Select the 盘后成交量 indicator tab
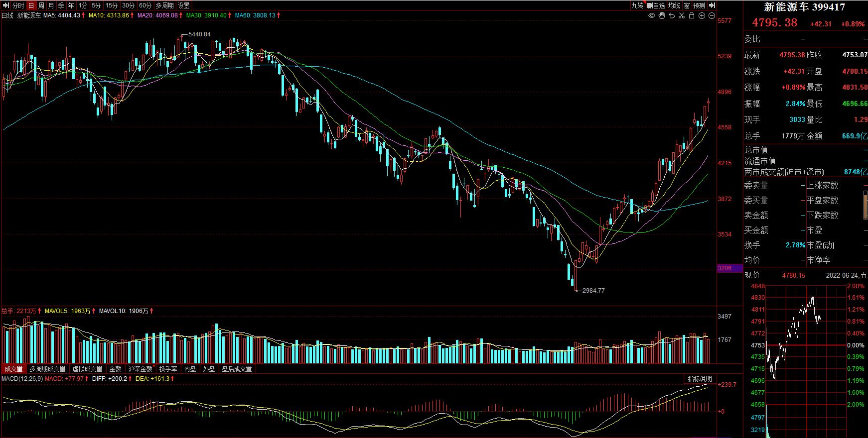 [237, 369]
